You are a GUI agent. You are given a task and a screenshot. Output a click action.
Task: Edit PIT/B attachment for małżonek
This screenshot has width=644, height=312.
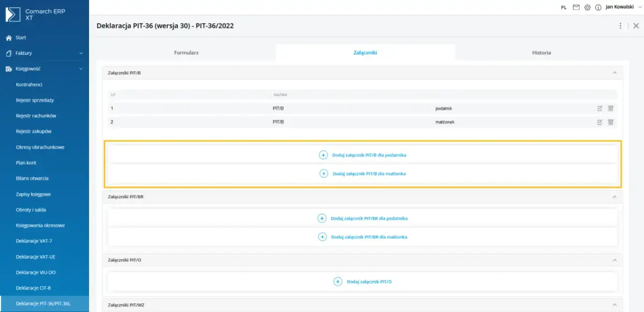pyautogui.click(x=600, y=122)
